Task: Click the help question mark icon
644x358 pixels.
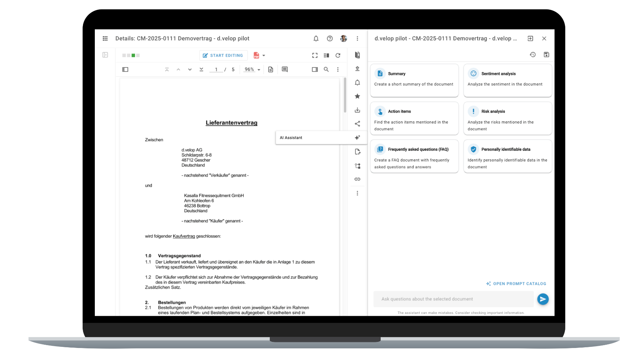Action: coord(330,39)
